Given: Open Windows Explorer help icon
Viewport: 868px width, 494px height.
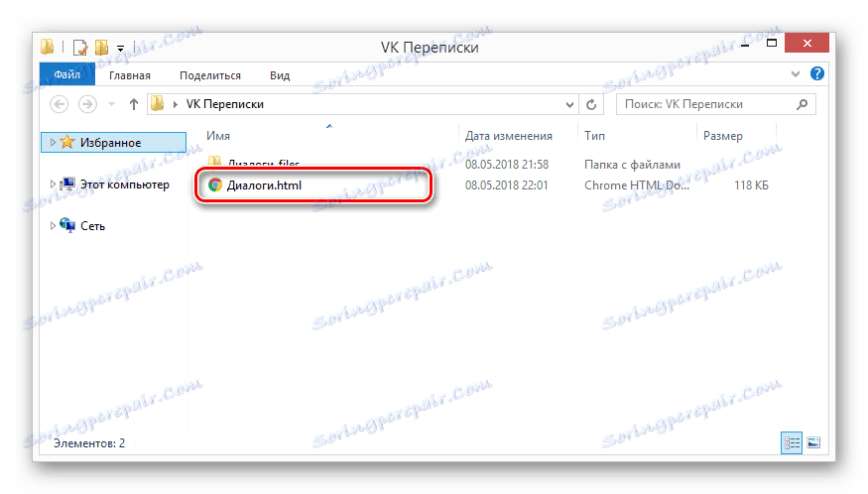Looking at the screenshot, I should tap(817, 73).
